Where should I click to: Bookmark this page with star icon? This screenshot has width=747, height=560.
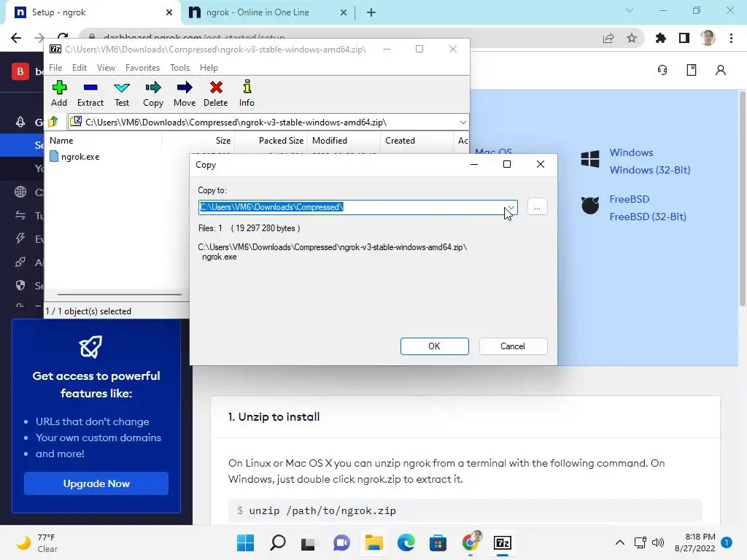pos(632,38)
